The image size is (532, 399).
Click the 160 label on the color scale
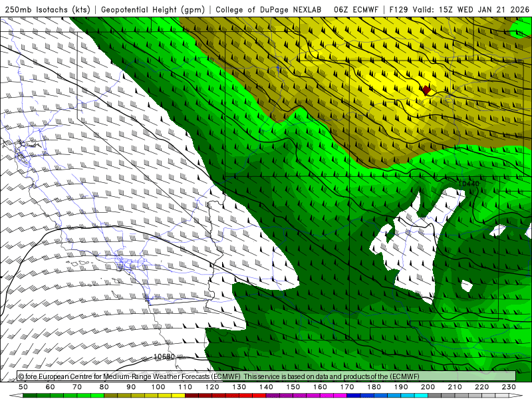click(x=320, y=387)
